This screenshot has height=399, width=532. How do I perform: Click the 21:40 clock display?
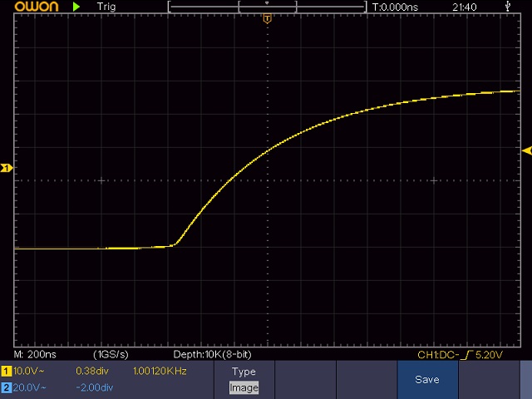coord(464,7)
